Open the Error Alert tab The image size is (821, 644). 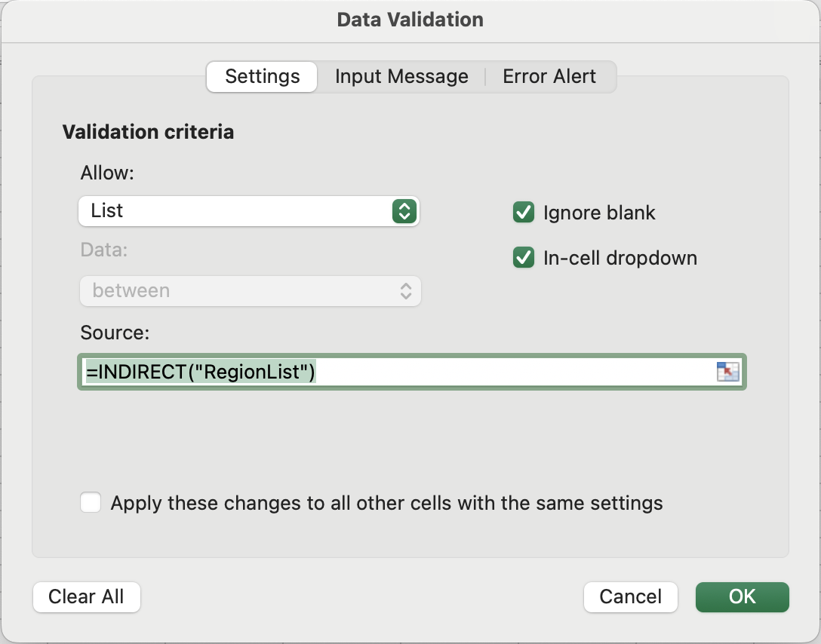point(549,76)
